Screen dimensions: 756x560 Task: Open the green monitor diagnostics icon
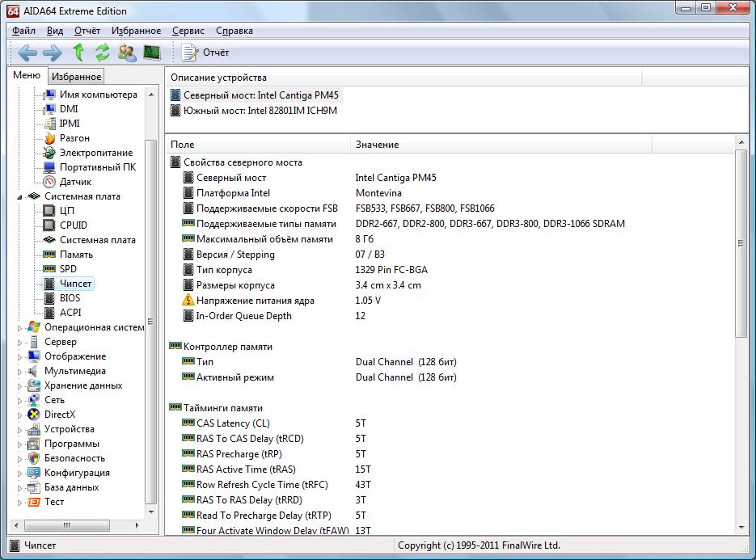152,53
